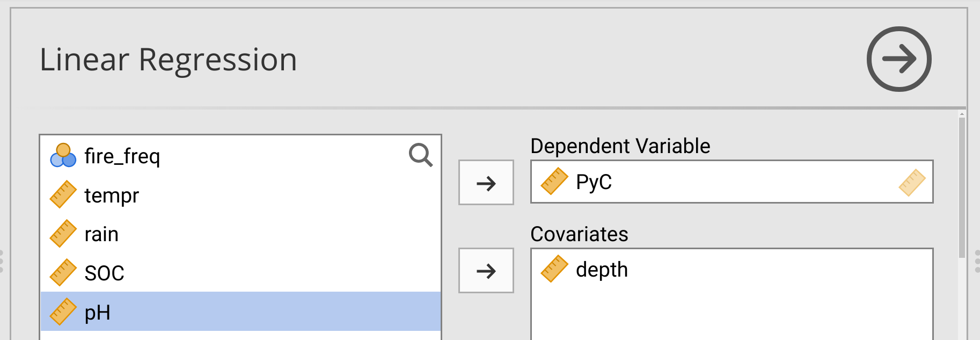Select the tempr variable name

[112, 195]
